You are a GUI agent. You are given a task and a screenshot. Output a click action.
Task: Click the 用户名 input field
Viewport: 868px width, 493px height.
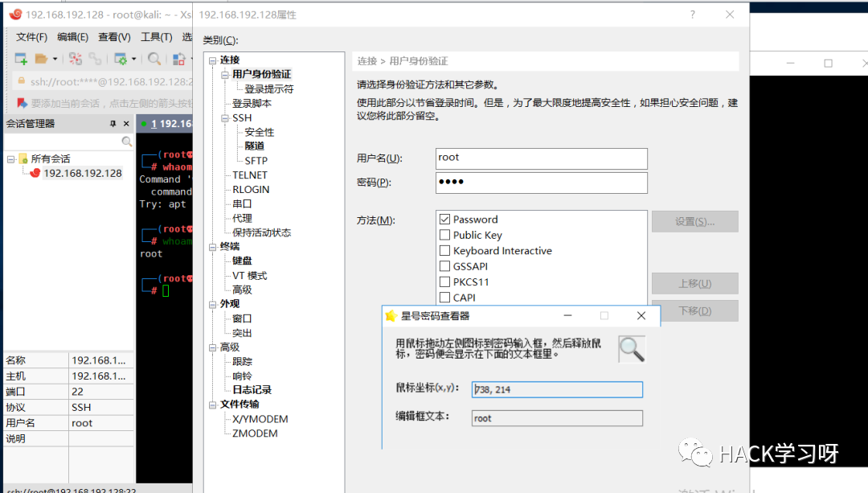pyautogui.click(x=542, y=158)
